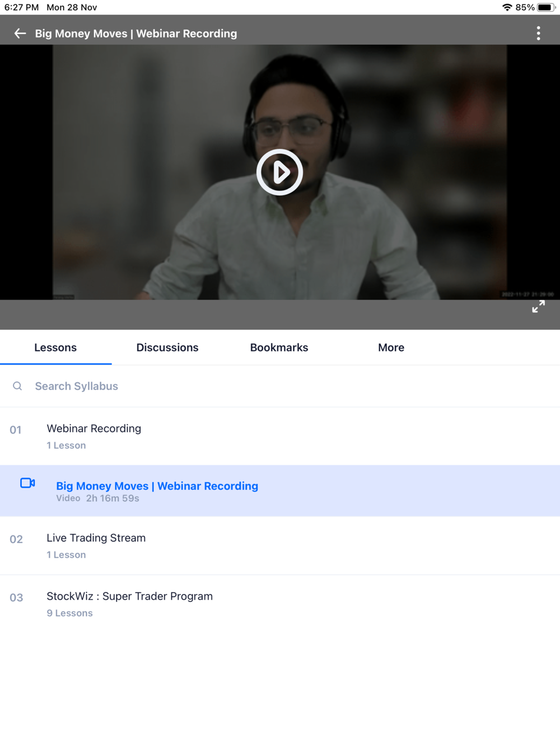Tap the battery status icon
This screenshot has height=747, width=560.
coord(546,7)
